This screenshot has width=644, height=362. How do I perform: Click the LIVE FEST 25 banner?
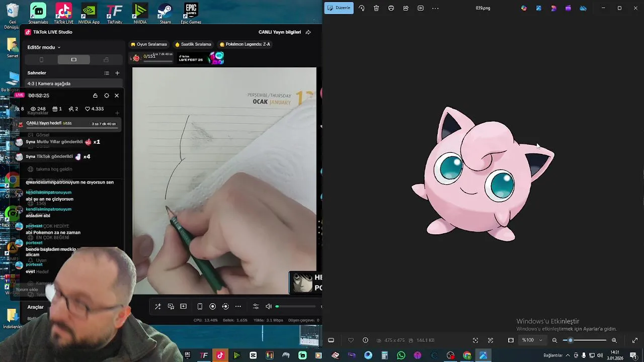coord(201,58)
